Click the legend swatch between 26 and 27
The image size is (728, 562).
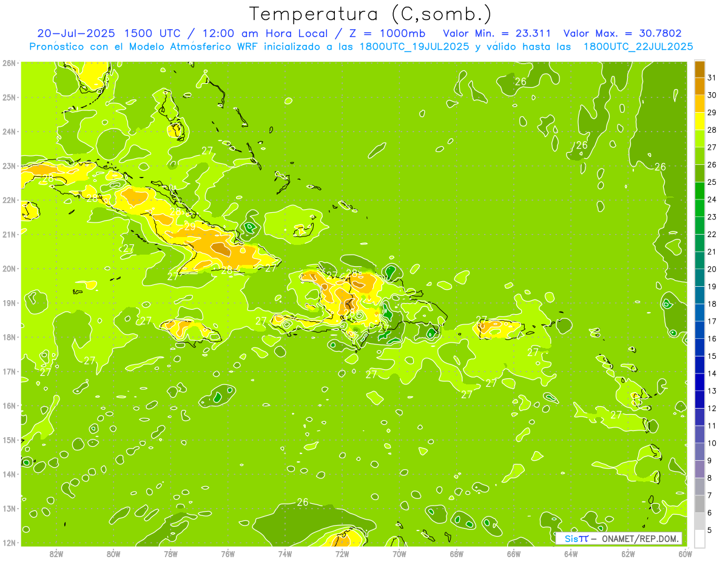[x=699, y=156]
